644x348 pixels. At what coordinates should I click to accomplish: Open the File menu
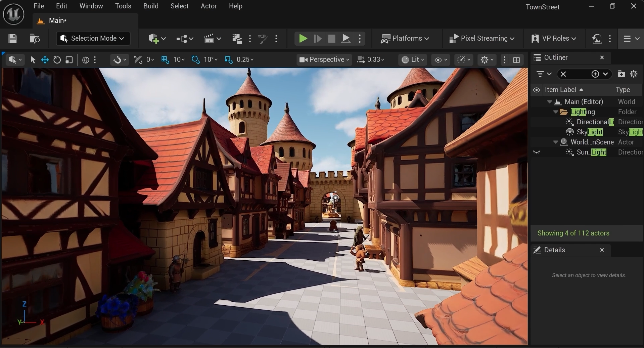[39, 6]
